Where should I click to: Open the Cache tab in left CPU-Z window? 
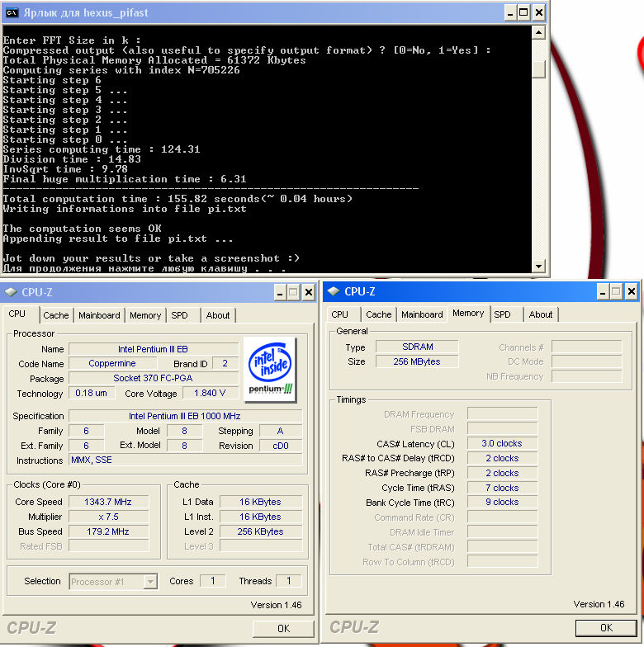pos(56,315)
